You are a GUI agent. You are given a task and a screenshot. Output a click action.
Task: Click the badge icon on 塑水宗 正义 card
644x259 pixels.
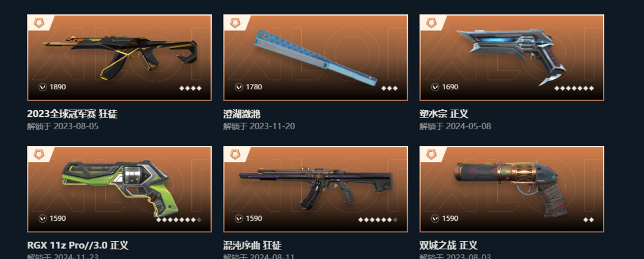431,23
